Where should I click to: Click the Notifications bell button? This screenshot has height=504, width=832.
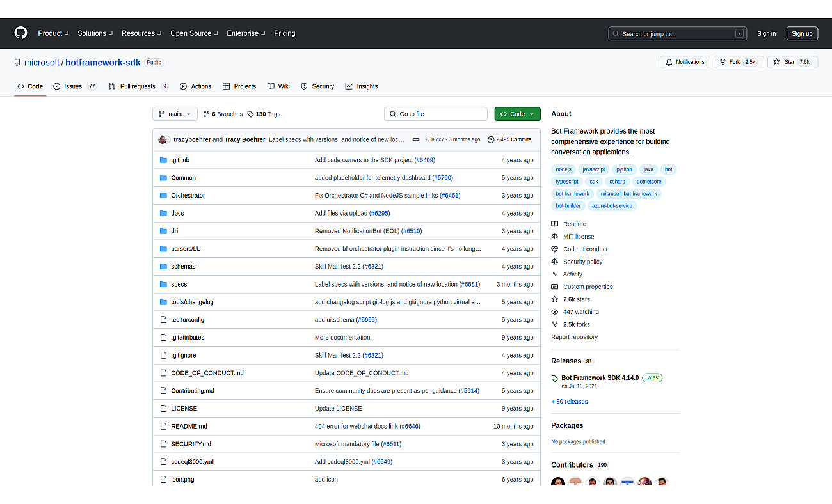point(685,62)
